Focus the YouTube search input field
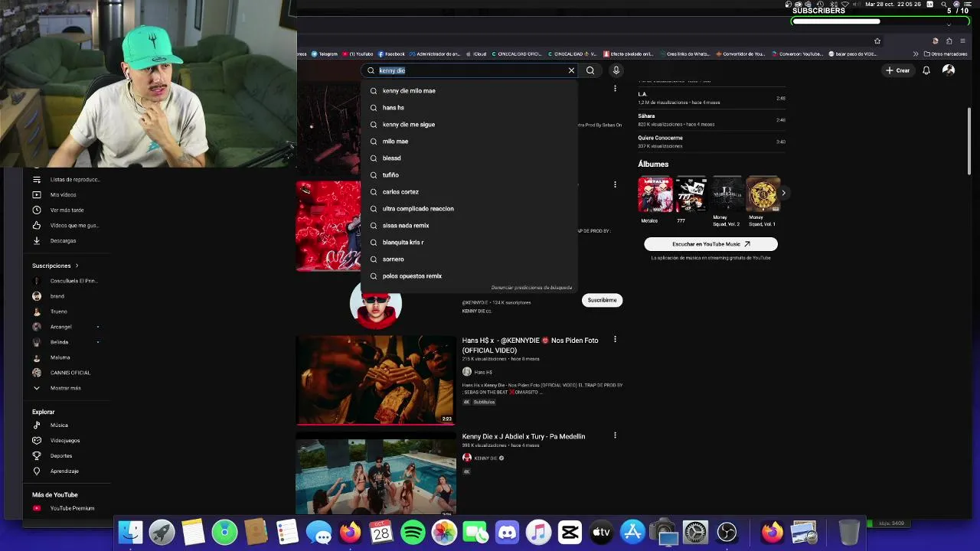 [469, 70]
